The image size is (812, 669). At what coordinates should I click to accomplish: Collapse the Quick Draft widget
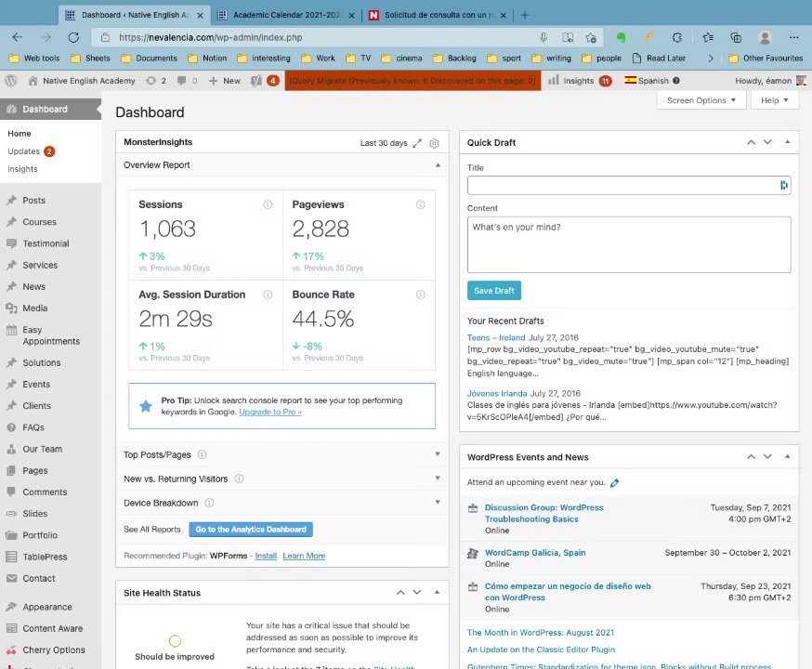787,142
